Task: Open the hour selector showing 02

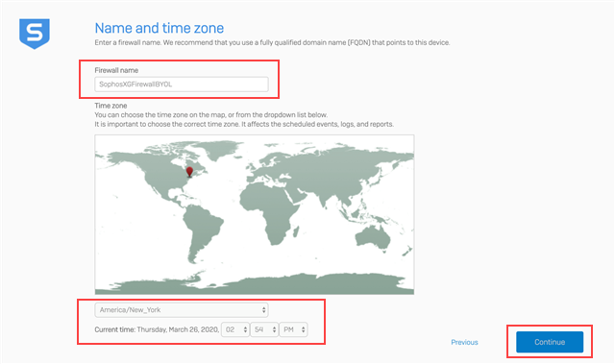Action: pos(235,329)
